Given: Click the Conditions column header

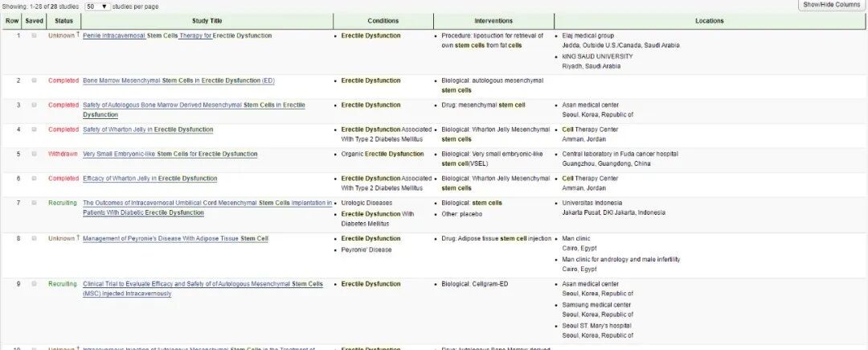Looking at the screenshot, I should [x=383, y=21].
